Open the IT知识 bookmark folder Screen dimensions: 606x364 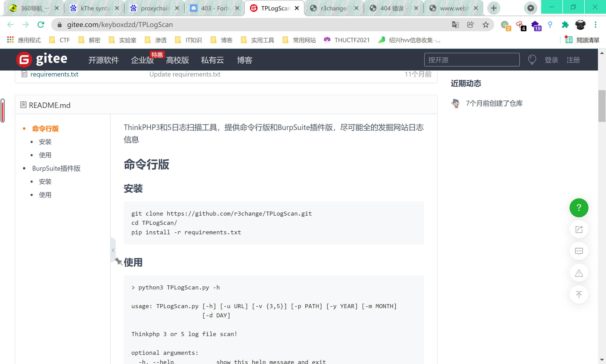188,40
